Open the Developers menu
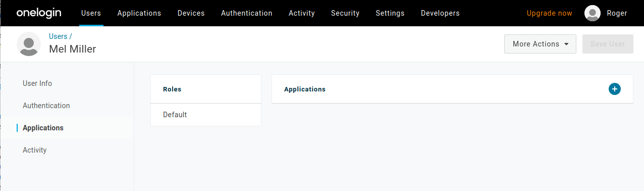Image resolution: width=644 pixels, height=191 pixels. [x=440, y=13]
